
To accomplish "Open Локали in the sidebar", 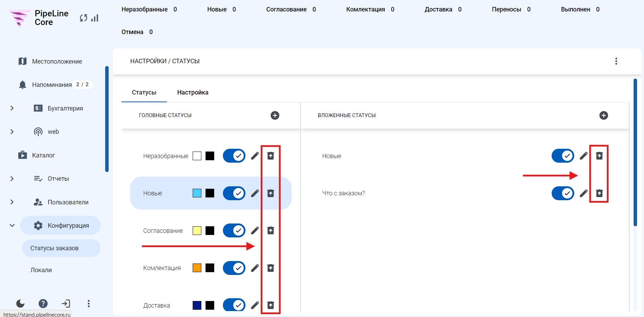I will pyautogui.click(x=41, y=270).
